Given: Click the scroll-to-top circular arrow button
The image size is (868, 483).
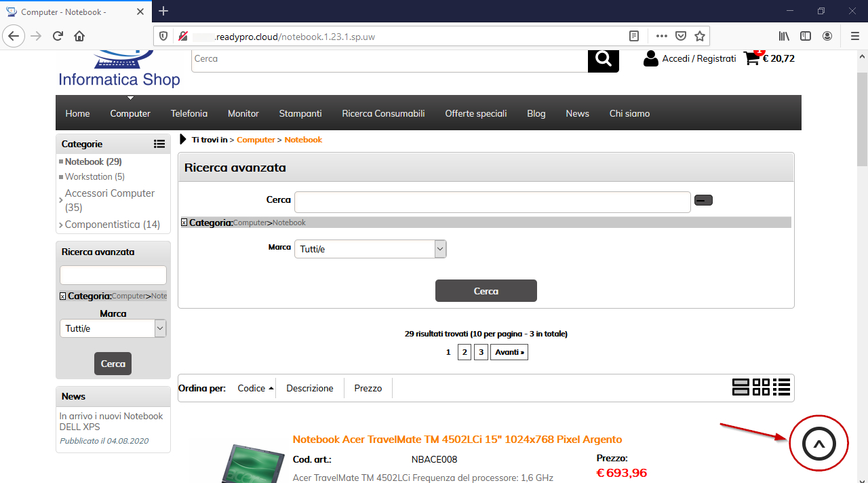Looking at the screenshot, I should 819,444.
